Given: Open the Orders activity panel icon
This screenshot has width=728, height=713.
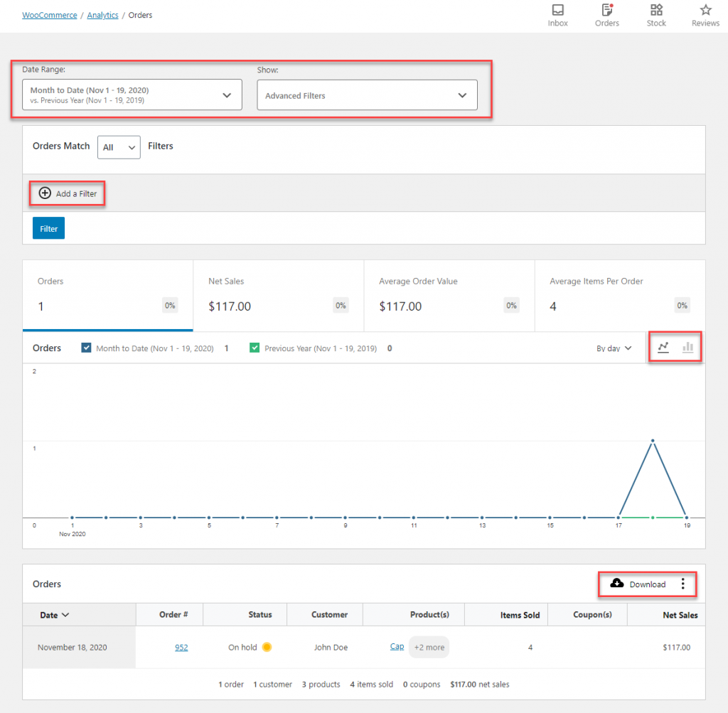Looking at the screenshot, I should [606, 11].
